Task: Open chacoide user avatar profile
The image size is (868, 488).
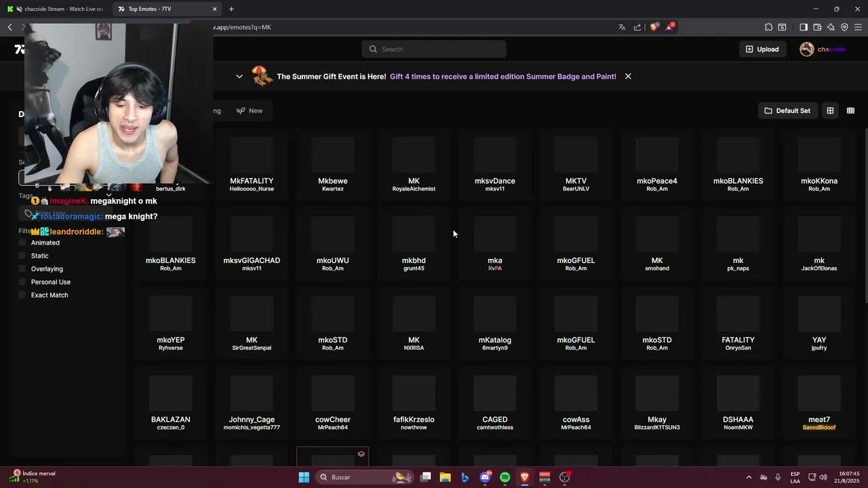Action: click(x=806, y=49)
